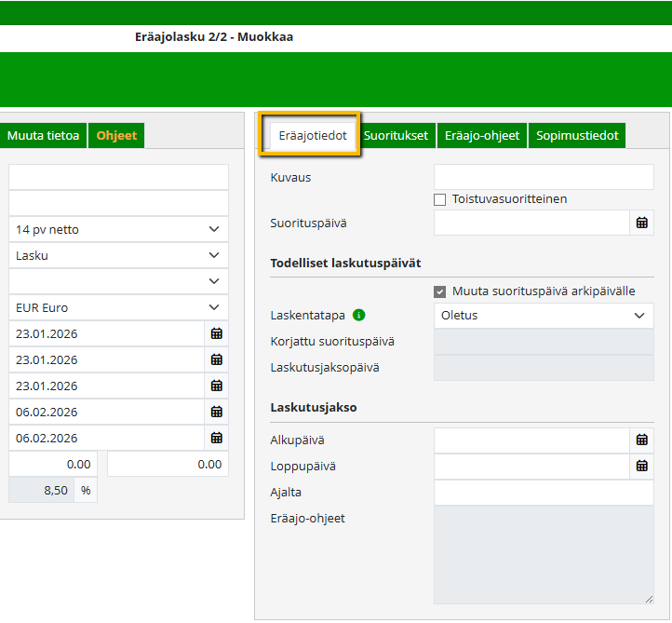
Task: Open the Alkupäivä calendar picker
Action: (x=641, y=440)
